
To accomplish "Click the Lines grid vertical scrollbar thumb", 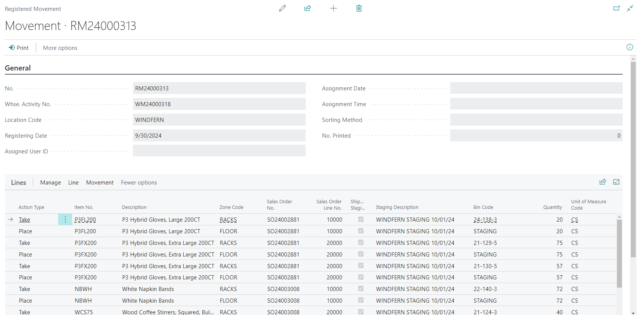I will (620, 253).
